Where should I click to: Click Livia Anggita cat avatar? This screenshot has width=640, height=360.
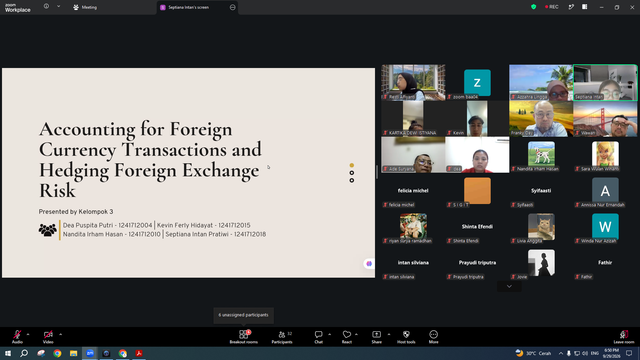(x=541, y=226)
